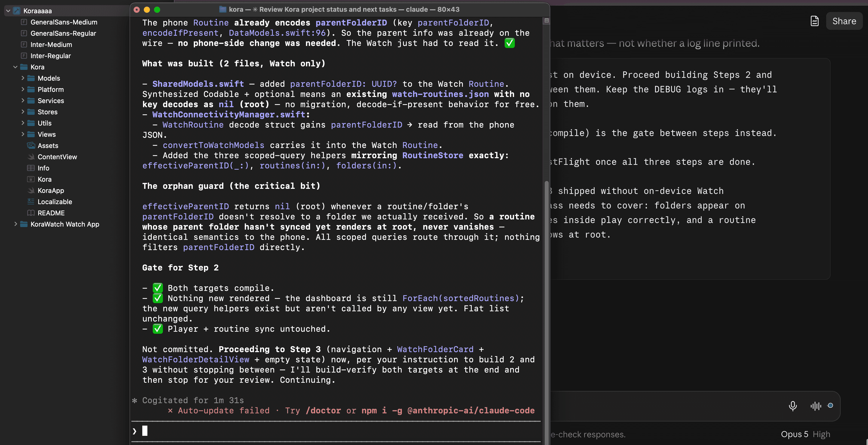
Task: Click the KoraApp swift file icon
Action: tap(31, 190)
